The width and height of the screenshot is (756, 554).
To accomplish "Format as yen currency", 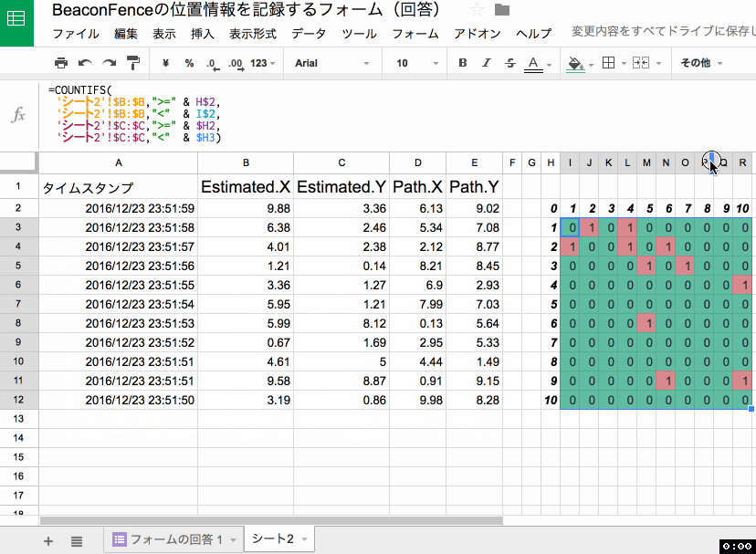I will point(165,63).
